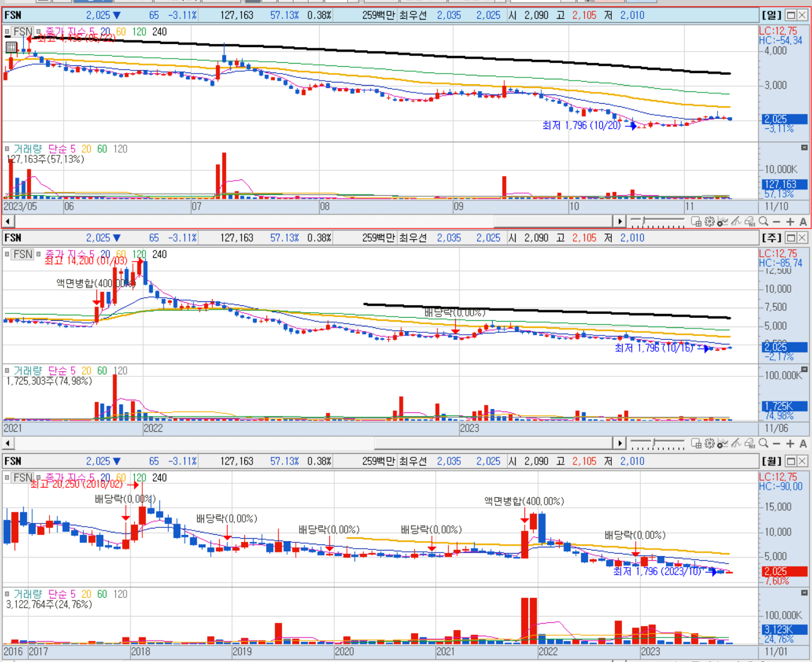
Task: Click the magnifier zoom icon in weekly chart toolbar
Action: (763, 444)
